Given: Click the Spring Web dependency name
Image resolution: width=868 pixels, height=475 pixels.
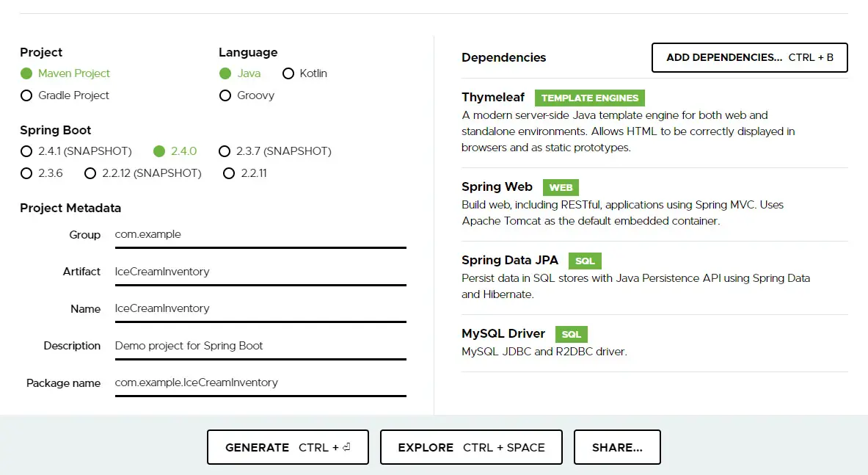Looking at the screenshot, I should point(497,186).
